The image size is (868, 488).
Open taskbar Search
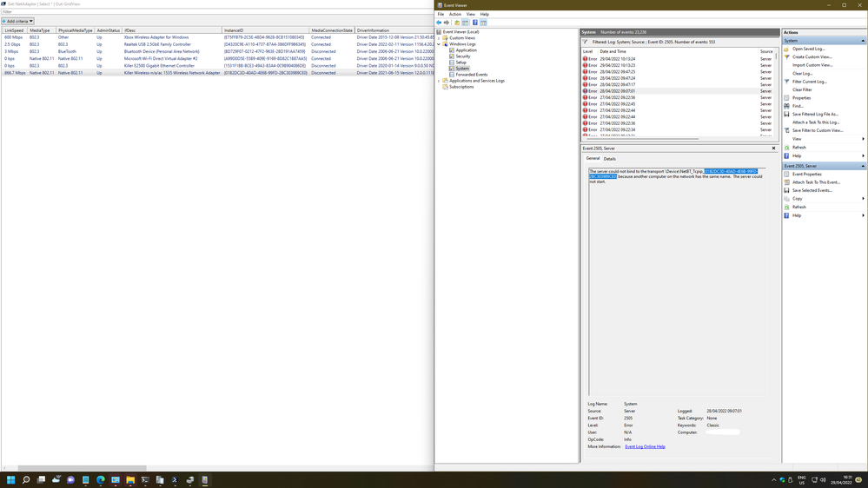[25, 479]
